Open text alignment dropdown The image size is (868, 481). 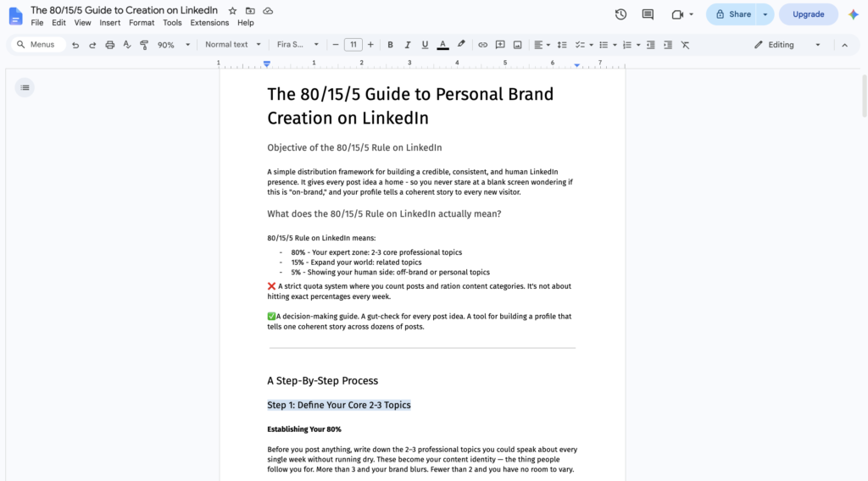click(x=542, y=45)
